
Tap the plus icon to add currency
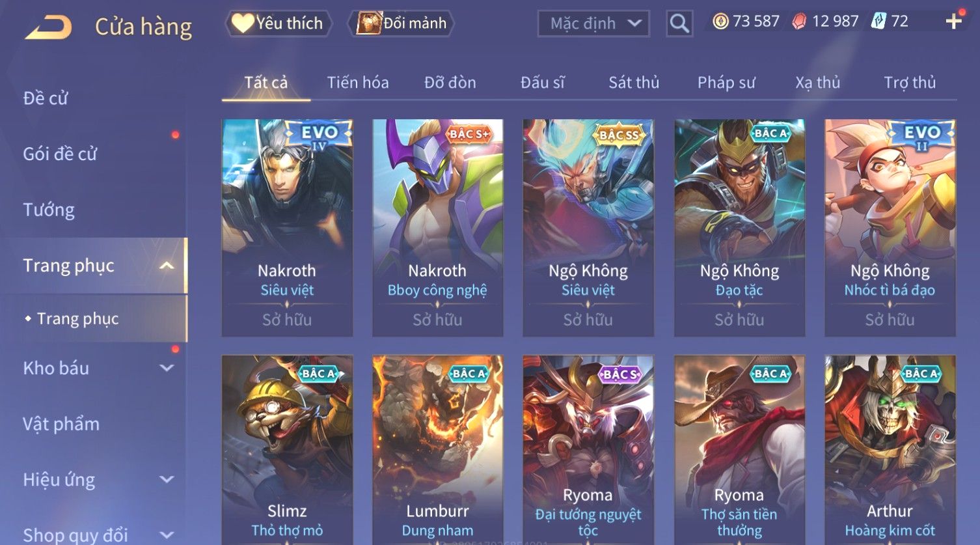point(953,21)
